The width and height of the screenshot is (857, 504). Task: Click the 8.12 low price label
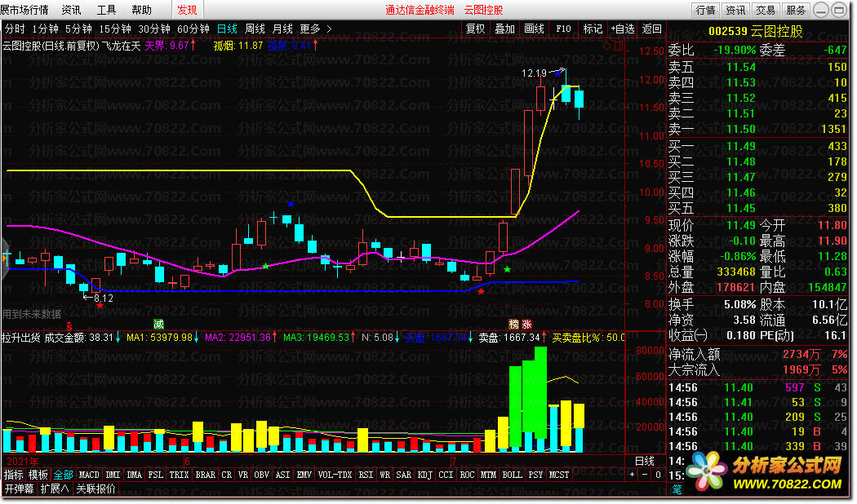[104, 298]
